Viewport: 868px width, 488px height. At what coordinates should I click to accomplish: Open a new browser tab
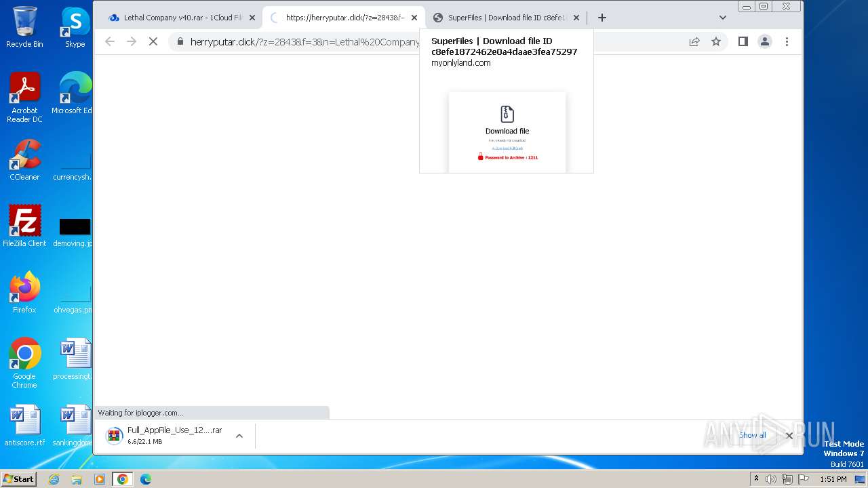[601, 18]
